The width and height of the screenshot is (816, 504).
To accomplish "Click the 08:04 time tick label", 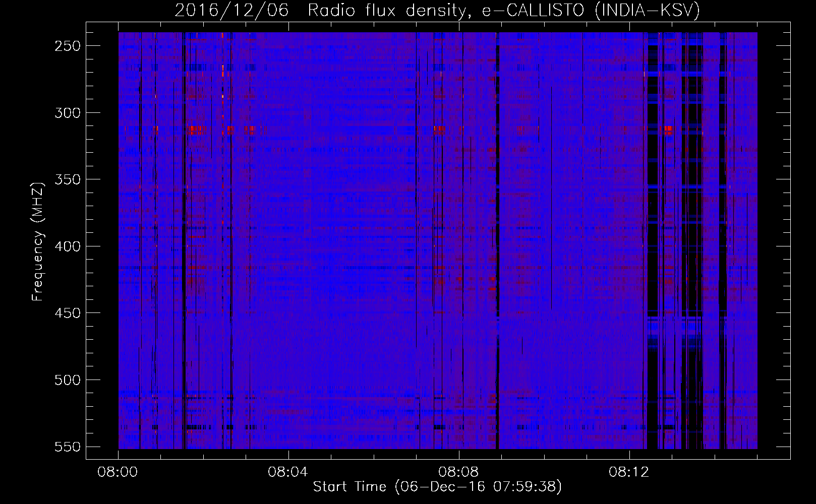I will [288, 472].
